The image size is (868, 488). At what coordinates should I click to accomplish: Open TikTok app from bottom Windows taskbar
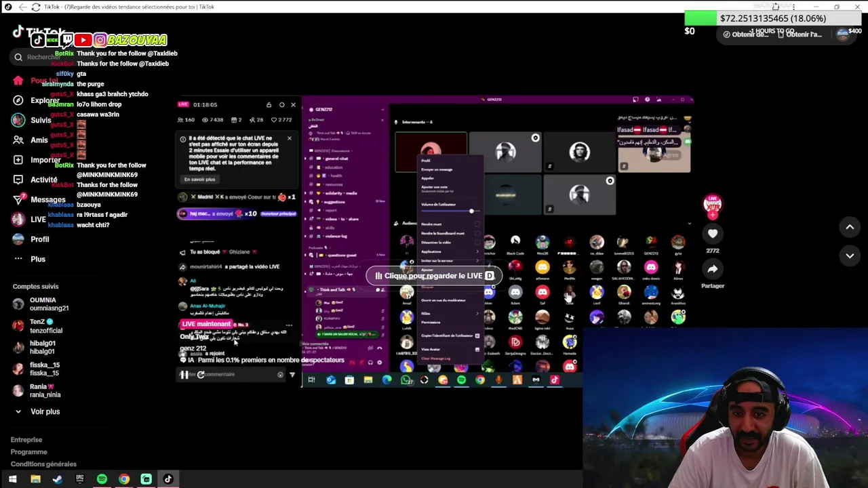168,479
